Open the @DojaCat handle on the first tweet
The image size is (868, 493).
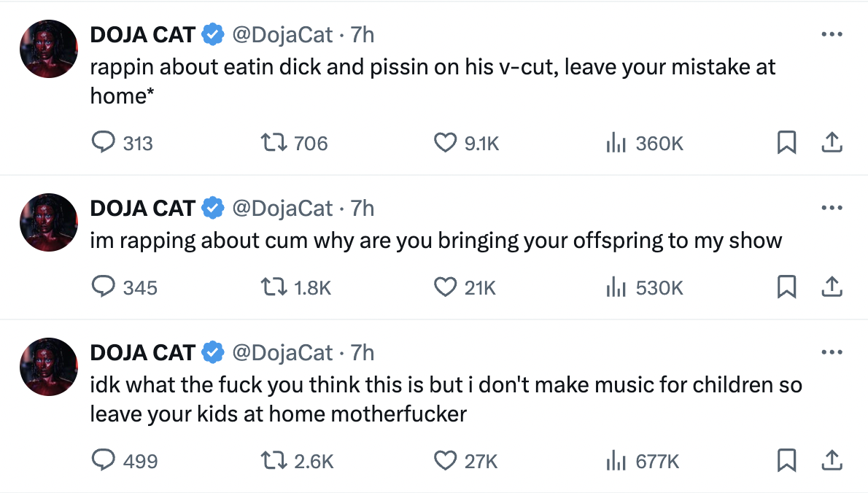point(282,34)
